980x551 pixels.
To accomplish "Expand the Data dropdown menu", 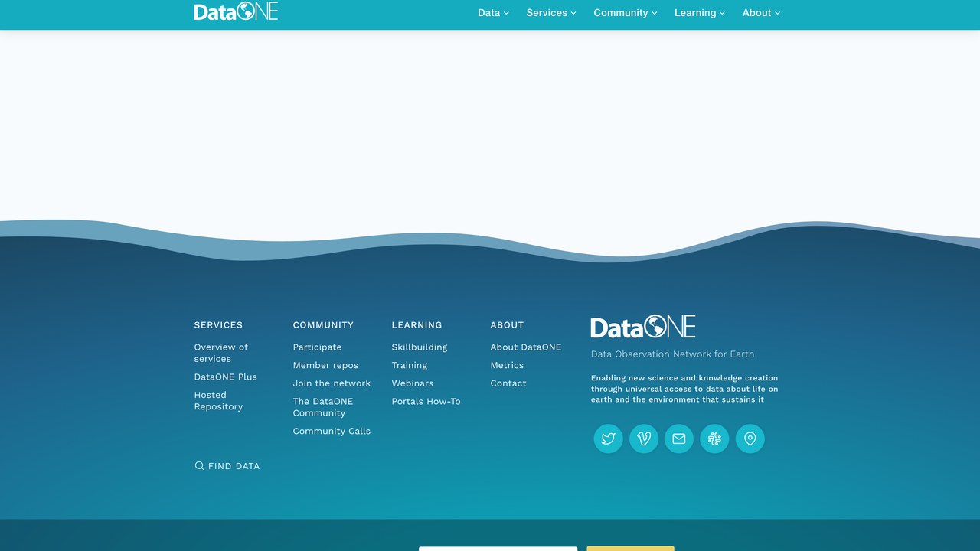I will tap(493, 13).
